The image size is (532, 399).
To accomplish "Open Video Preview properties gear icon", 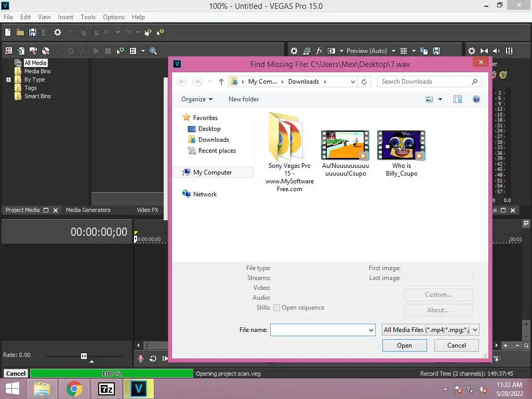I will (294, 51).
